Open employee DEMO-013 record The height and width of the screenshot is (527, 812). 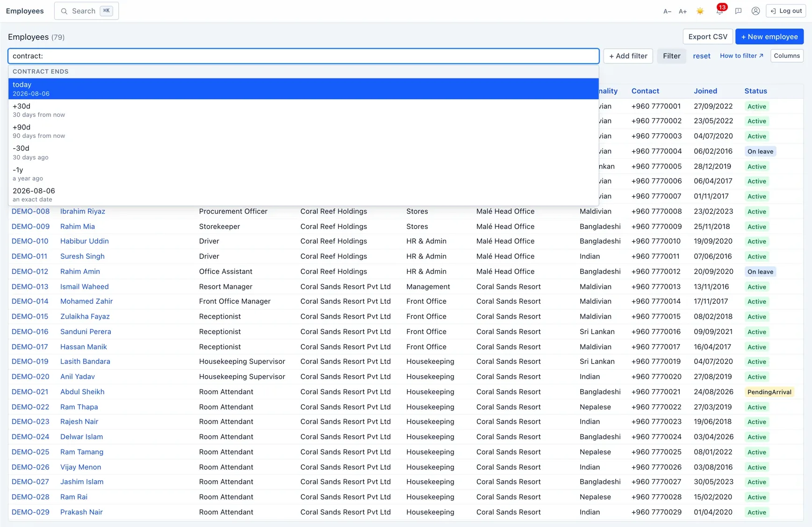[30, 287]
